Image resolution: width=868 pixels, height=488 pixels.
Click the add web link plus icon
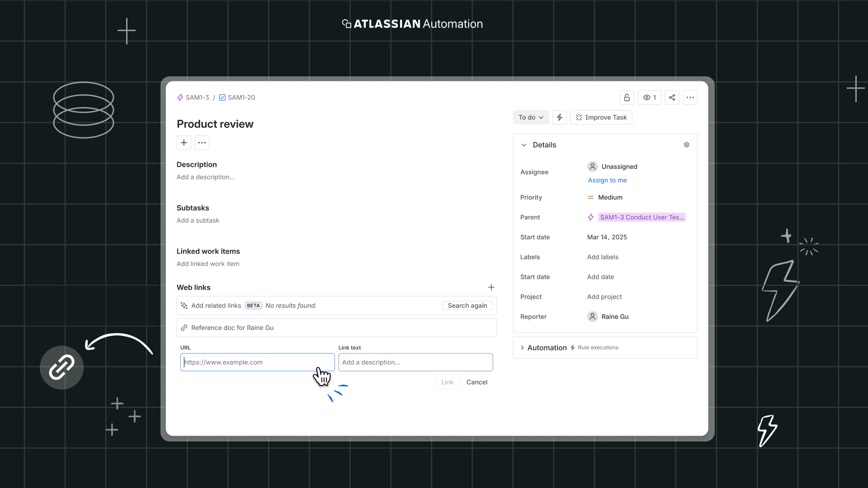tap(491, 287)
